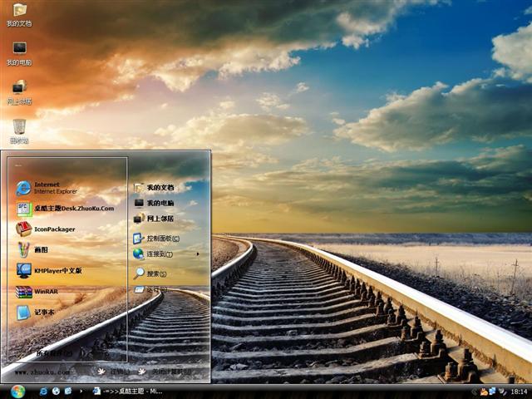This screenshot has width=532, height=399.
Task: Open 记事本 (Notepad) from the Start menu
Action: (x=43, y=313)
